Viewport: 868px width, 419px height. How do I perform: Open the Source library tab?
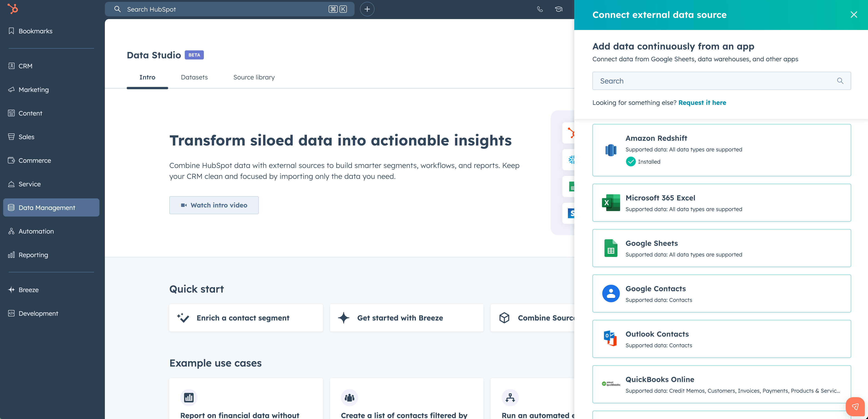click(254, 77)
